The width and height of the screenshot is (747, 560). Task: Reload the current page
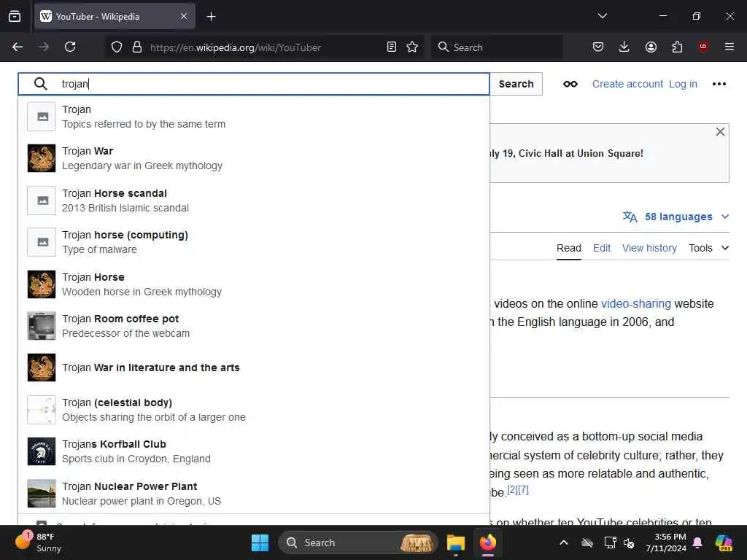70,47
